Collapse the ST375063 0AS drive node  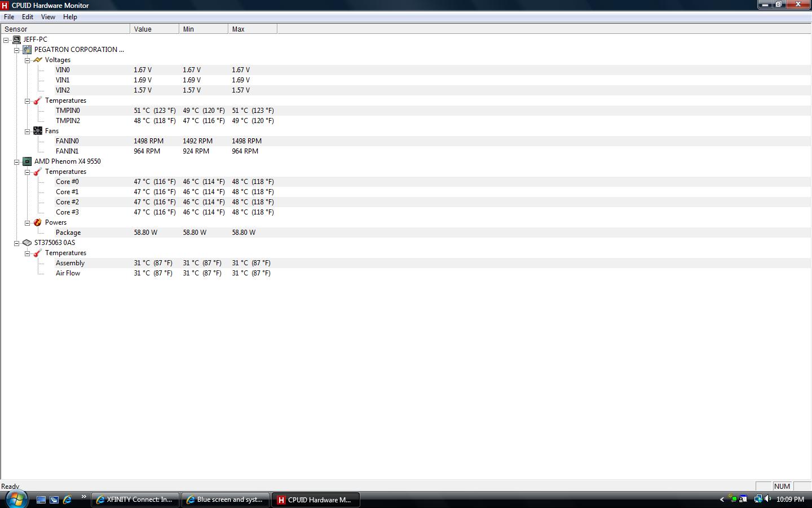coord(17,243)
